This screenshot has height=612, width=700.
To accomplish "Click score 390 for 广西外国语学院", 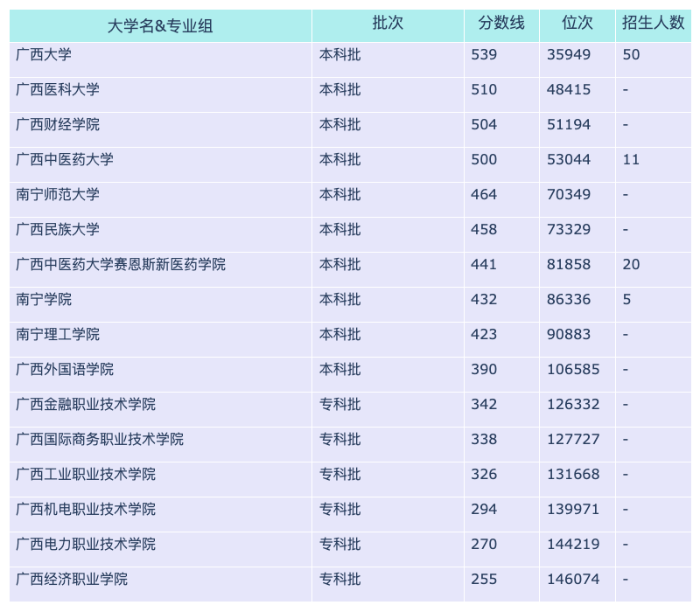I will pos(484,369).
